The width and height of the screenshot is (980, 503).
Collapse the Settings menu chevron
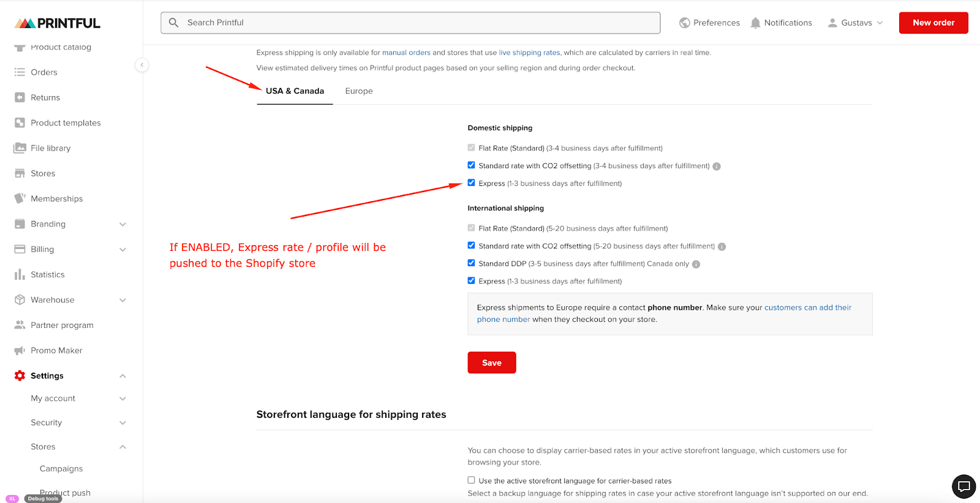click(123, 376)
